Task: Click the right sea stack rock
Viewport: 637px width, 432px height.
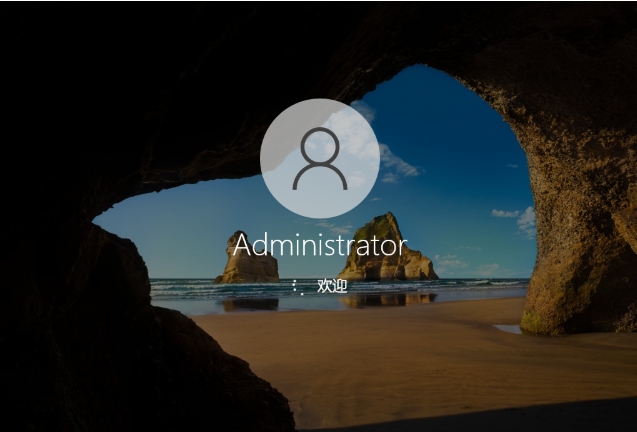Action: point(385,250)
